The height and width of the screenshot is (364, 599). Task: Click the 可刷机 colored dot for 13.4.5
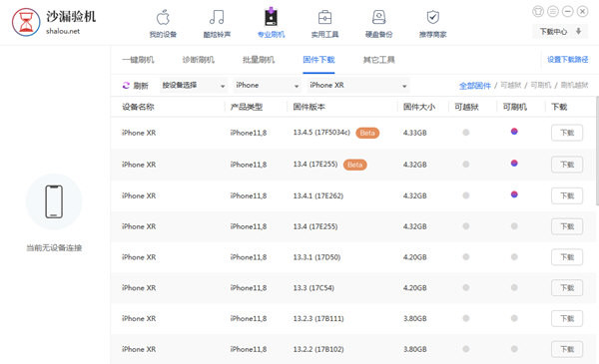click(514, 132)
